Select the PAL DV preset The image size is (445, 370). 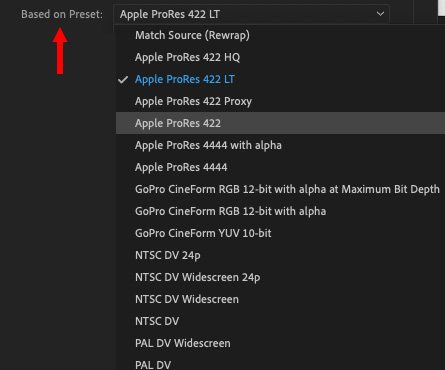280,363
